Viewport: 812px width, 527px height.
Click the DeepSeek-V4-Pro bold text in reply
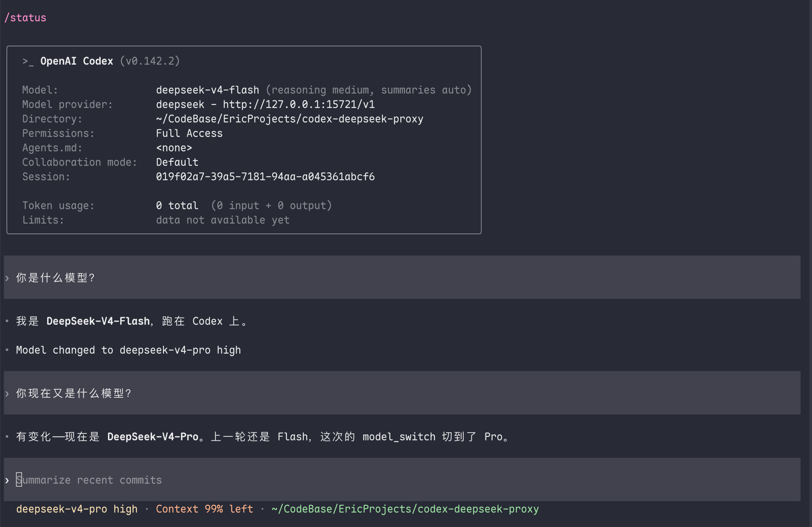[153, 437]
